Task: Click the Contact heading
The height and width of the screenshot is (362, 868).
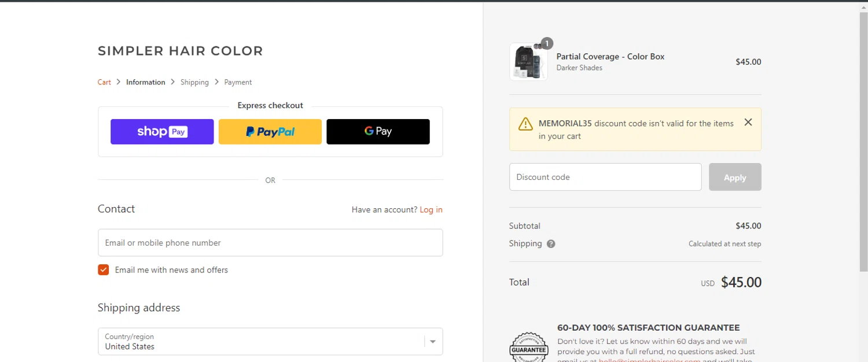Action: pyautogui.click(x=116, y=209)
